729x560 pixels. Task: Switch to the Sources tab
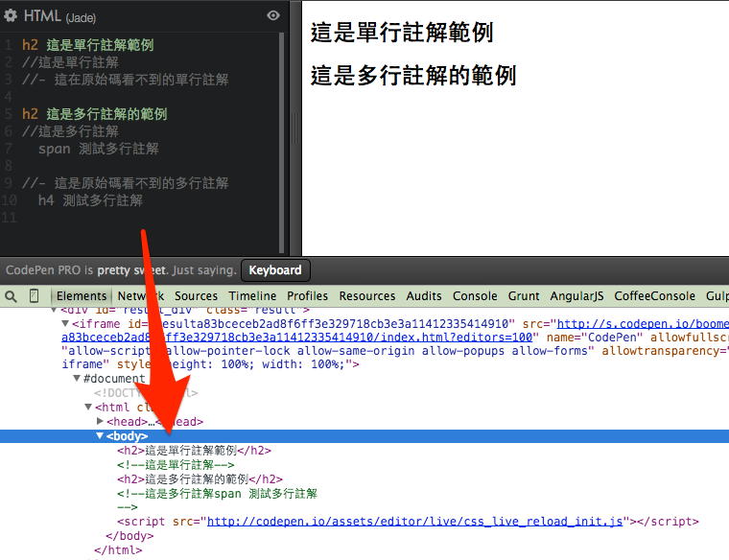196,296
